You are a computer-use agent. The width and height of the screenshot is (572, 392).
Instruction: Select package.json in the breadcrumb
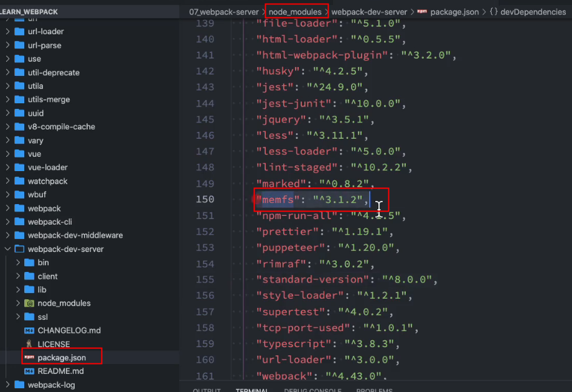tap(454, 12)
